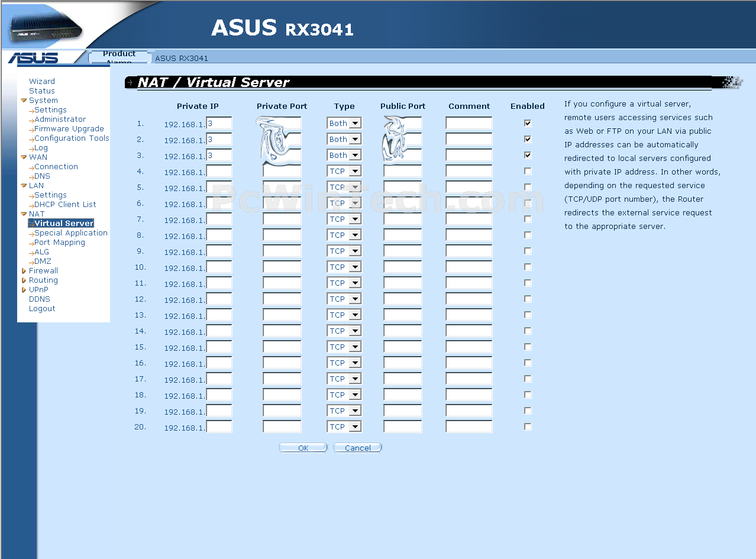Open the ALG page
The width and height of the screenshot is (756, 559).
[41, 252]
